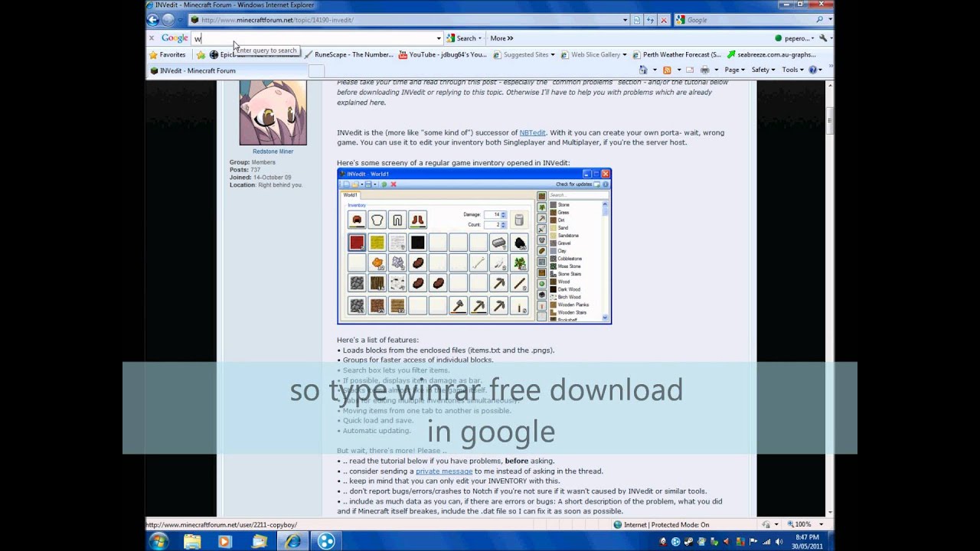Click the scrollbar down arrow

click(829, 514)
